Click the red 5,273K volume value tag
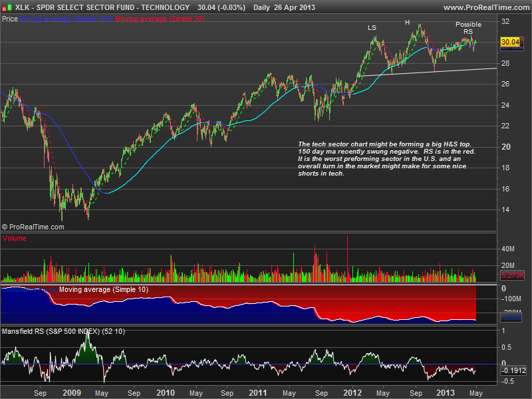 pos(512,275)
